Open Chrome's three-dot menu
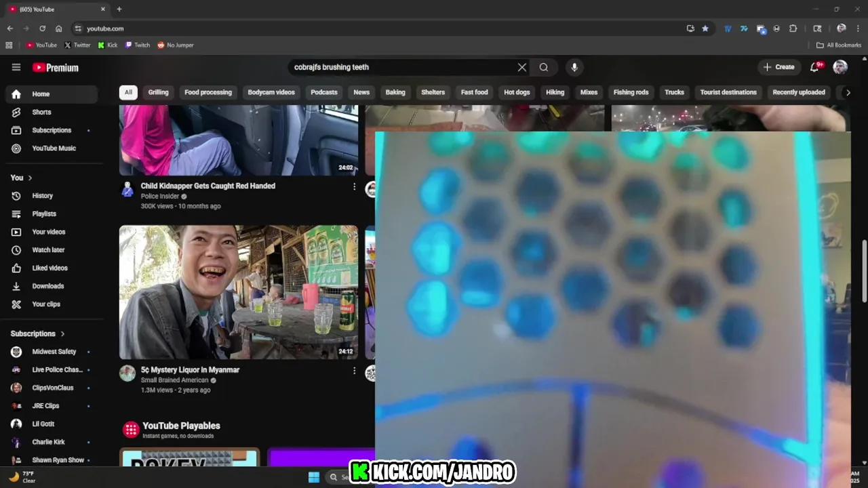Viewport: 868px width, 488px height. point(857,28)
